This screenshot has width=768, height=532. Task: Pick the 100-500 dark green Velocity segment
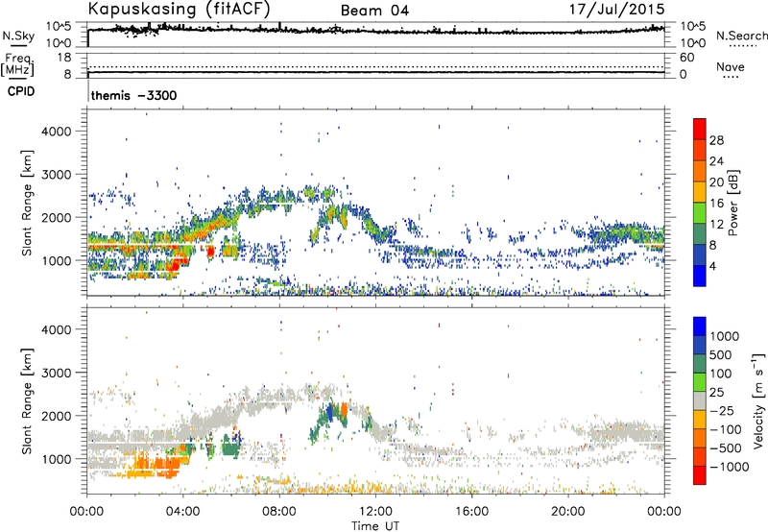point(700,364)
